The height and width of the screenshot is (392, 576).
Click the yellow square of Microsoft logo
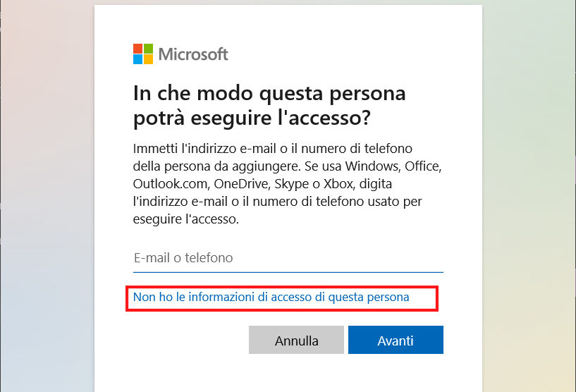coord(149,59)
